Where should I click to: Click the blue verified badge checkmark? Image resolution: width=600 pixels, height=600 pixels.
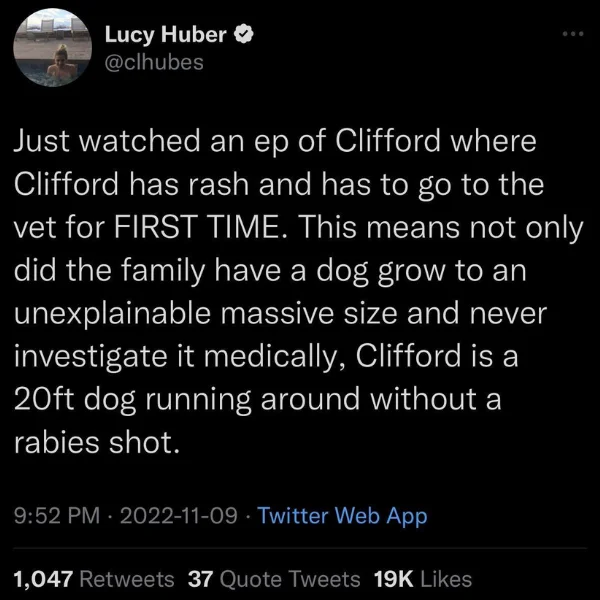click(243, 34)
